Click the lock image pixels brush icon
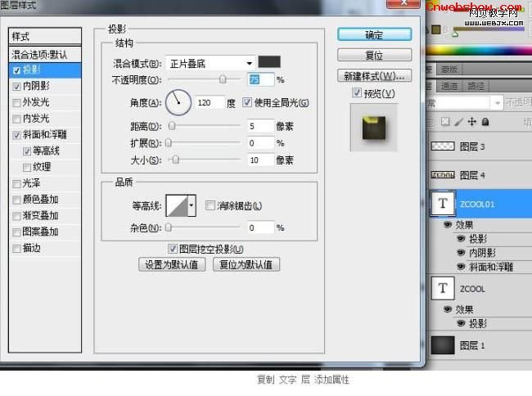 click(x=458, y=122)
